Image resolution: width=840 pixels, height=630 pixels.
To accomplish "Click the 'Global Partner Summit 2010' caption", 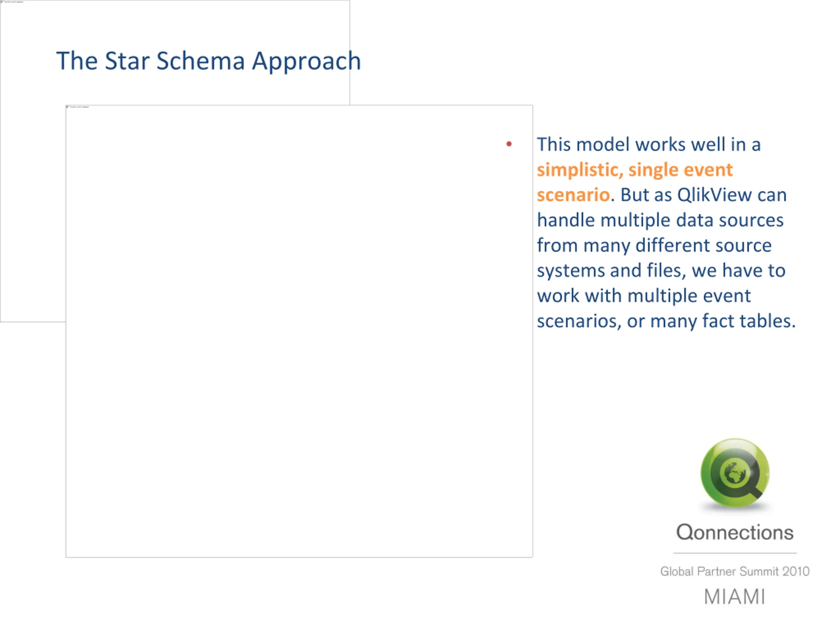I will (x=735, y=571).
